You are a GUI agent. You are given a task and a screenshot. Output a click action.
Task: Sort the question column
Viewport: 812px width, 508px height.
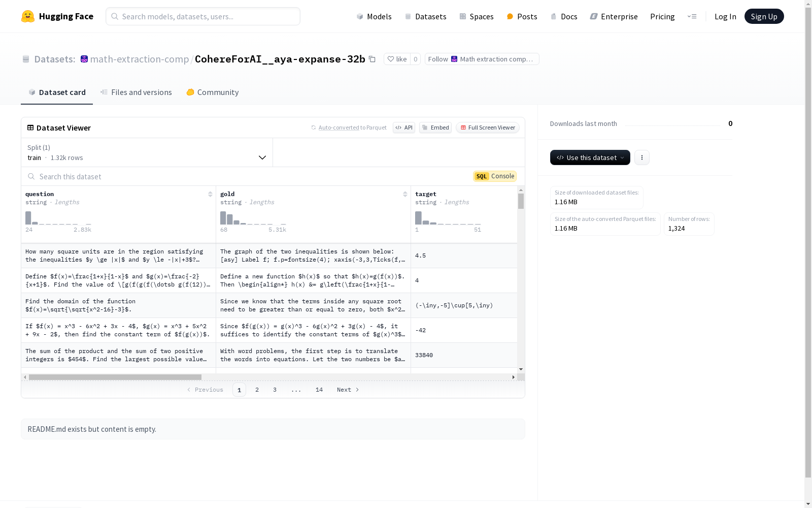click(210, 194)
